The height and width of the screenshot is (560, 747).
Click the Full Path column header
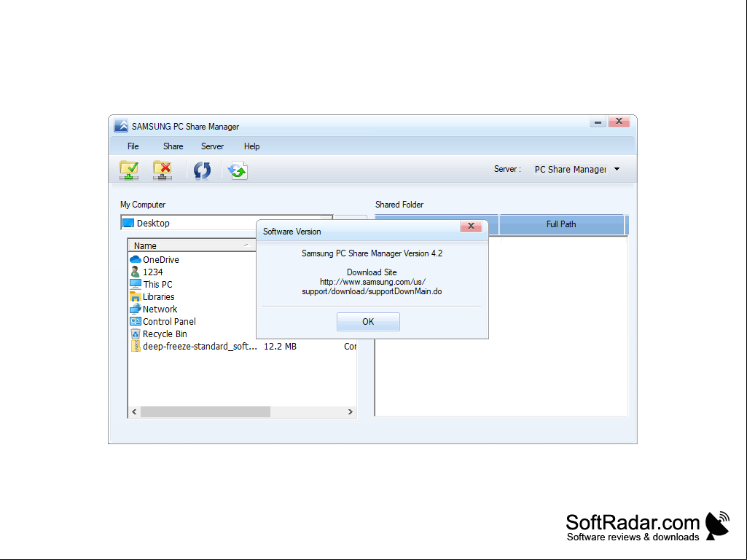[x=561, y=224]
